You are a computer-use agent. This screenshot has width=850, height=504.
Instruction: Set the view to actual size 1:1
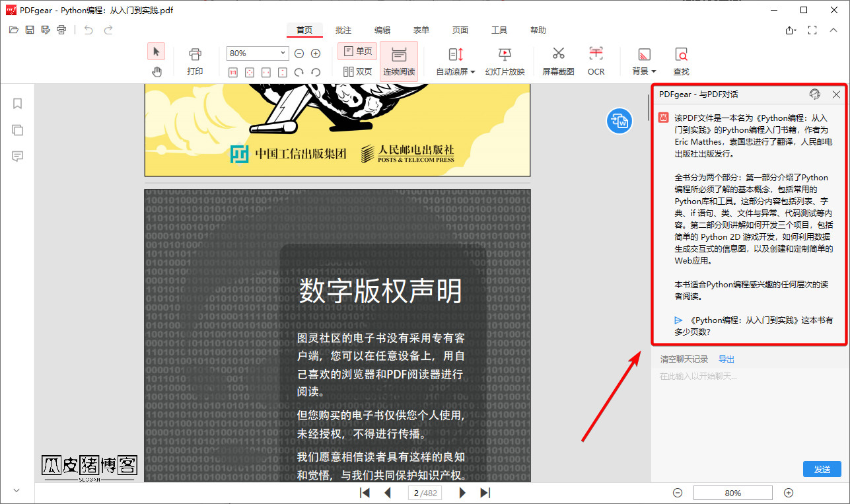pyautogui.click(x=233, y=72)
